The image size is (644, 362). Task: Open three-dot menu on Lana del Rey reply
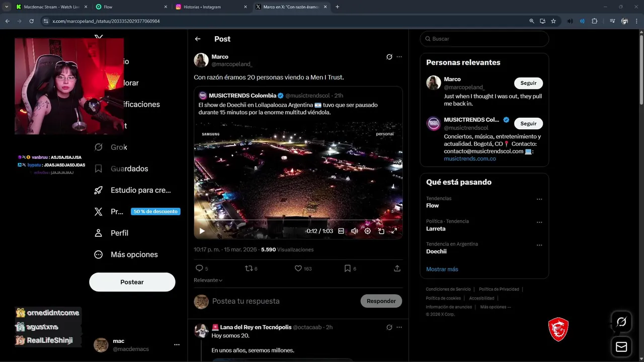coord(399,327)
